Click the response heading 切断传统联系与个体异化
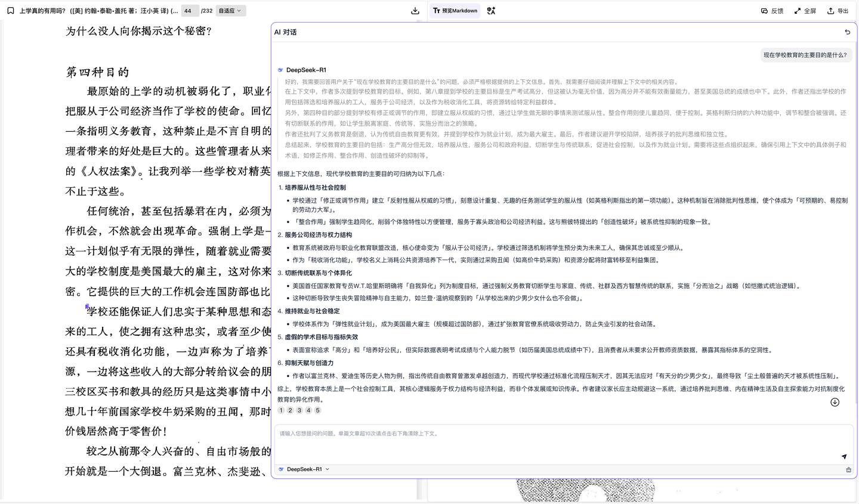This screenshot has width=859, height=504. coord(318,273)
